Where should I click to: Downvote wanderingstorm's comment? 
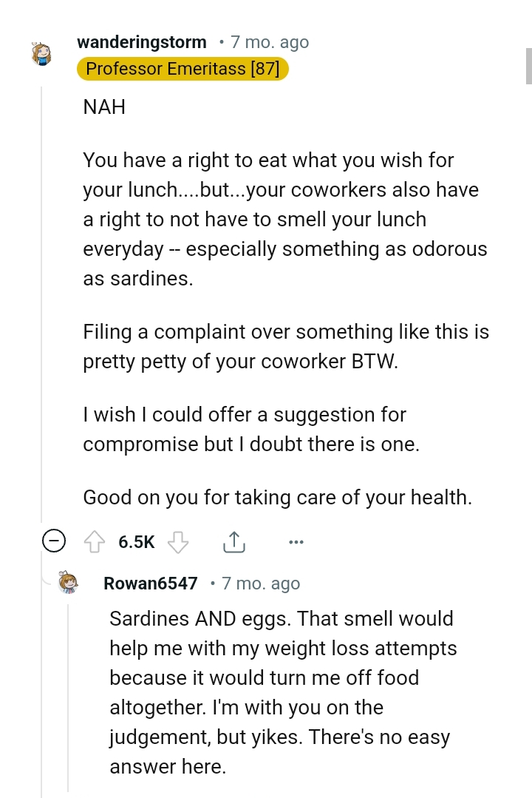(179, 541)
